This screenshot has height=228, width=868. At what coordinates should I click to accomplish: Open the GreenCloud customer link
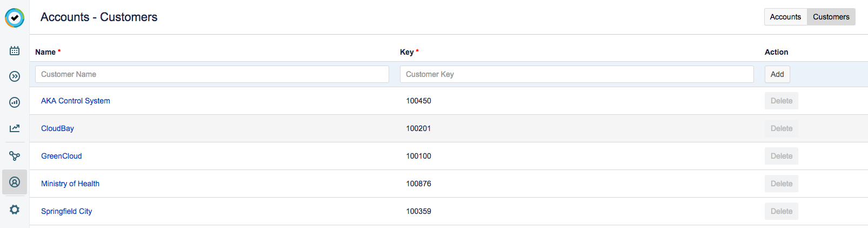pyautogui.click(x=62, y=156)
